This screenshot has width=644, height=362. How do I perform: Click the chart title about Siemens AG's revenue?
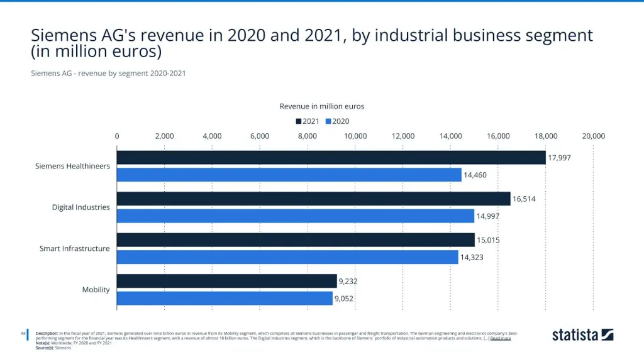click(x=311, y=43)
